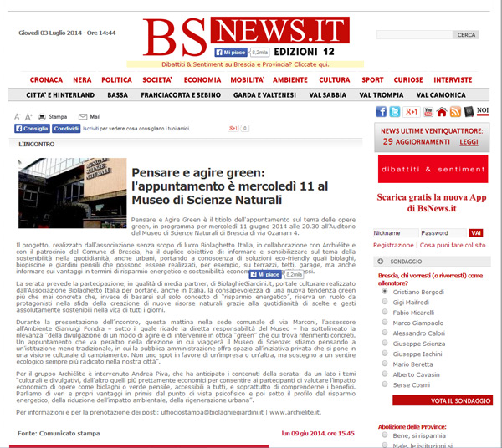502x448 pixels.
Task: Click the Iscriviti Facebook link
Action: [90, 129]
